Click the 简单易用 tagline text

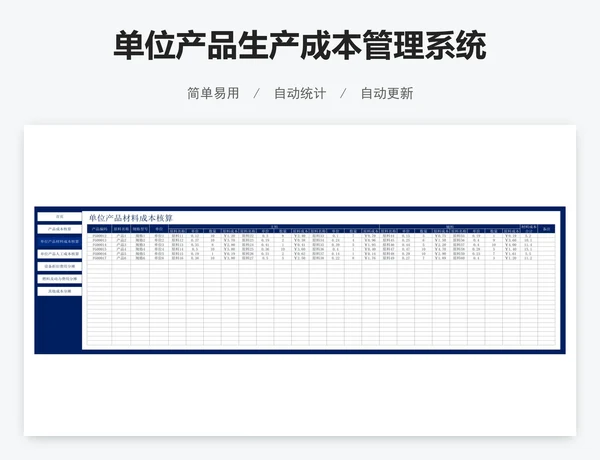(x=213, y=93)
